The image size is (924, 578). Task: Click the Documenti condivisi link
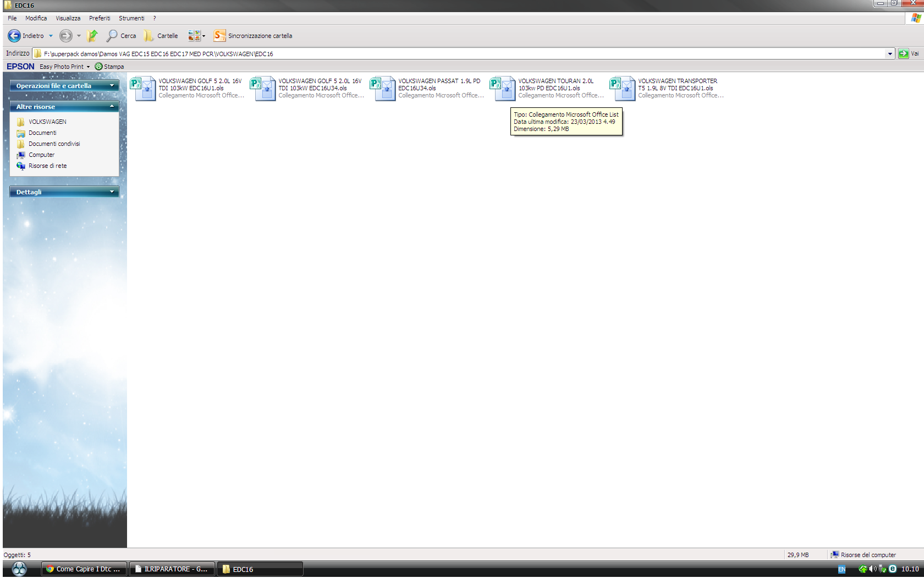click(x=54, y=144)
